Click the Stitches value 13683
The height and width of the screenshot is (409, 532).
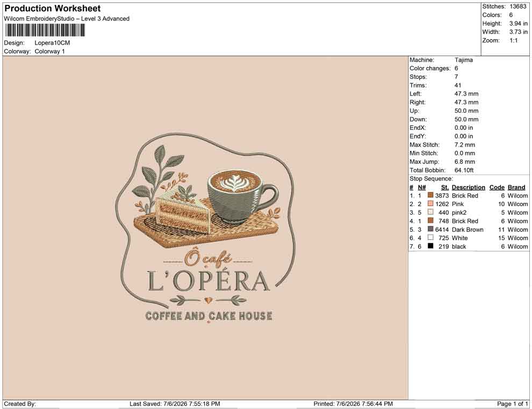click(x=517, y=6)
